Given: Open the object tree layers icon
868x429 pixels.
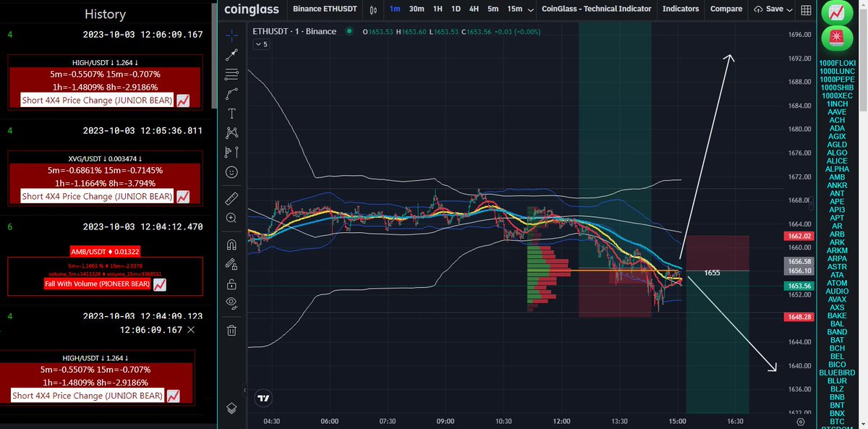Looking at the screenshot, I should [231, 408].
